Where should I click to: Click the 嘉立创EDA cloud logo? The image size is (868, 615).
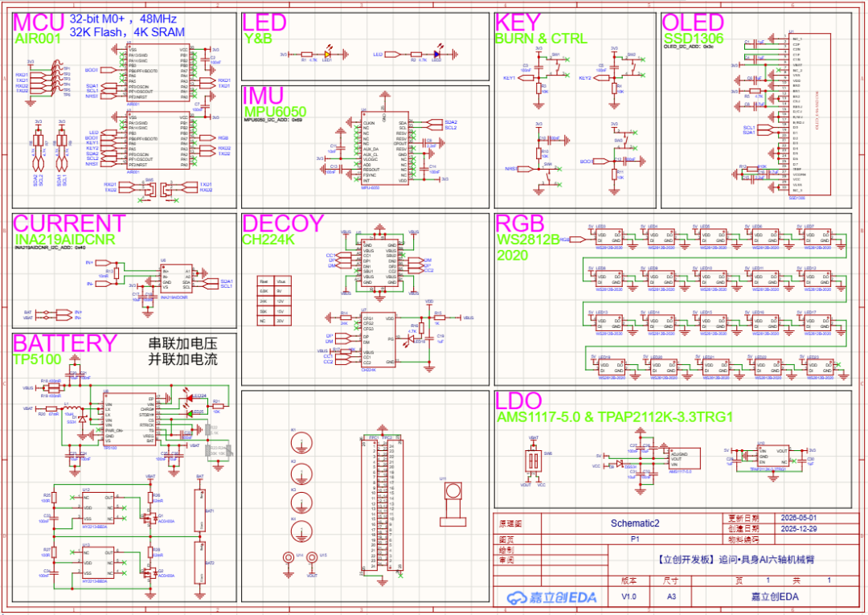pos(552,597)
